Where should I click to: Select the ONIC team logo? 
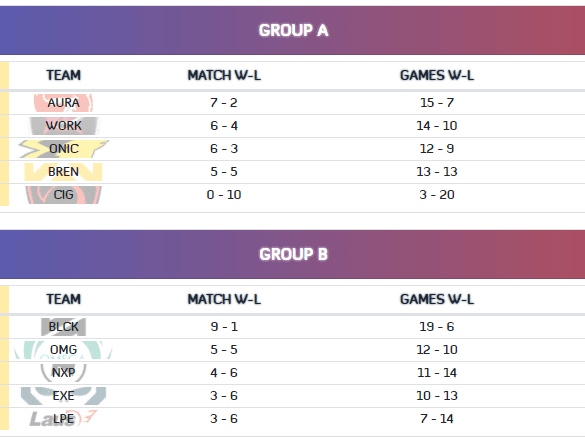point(63,149)
